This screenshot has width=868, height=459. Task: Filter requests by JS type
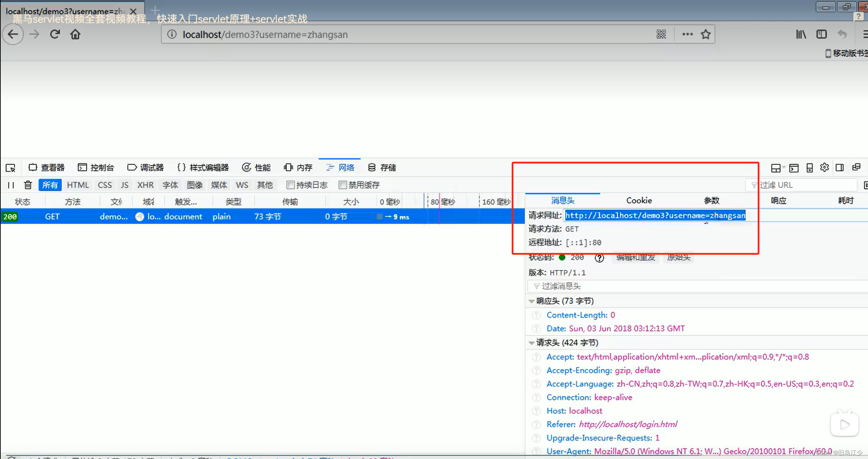pyautogui.click(x=125, y=185)
